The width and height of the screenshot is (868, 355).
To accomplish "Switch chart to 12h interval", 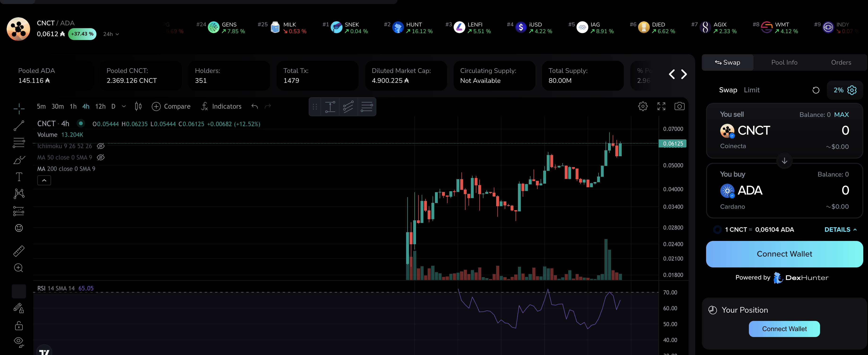I will click(100, 106).
